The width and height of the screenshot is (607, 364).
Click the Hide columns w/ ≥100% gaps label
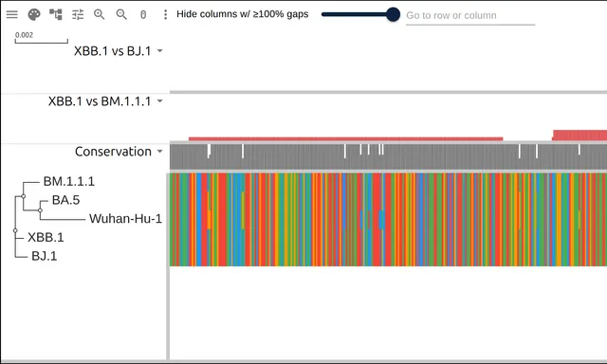(243, 14)
